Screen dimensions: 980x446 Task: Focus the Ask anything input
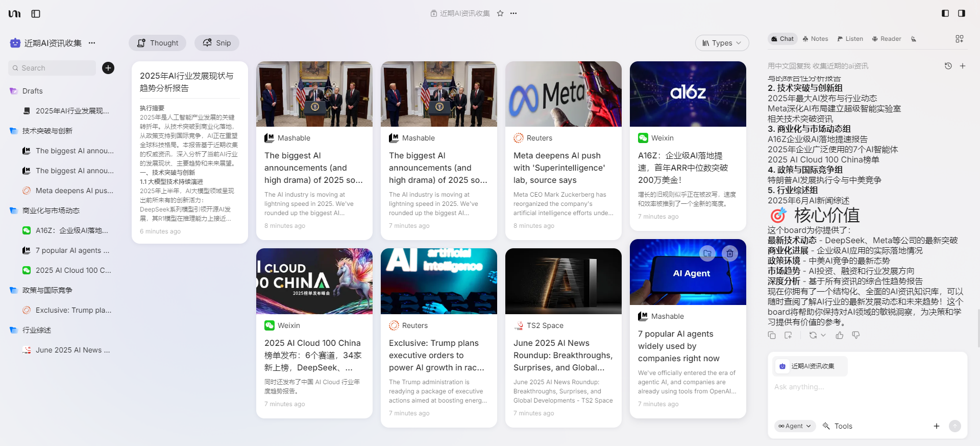click(867, 387)
